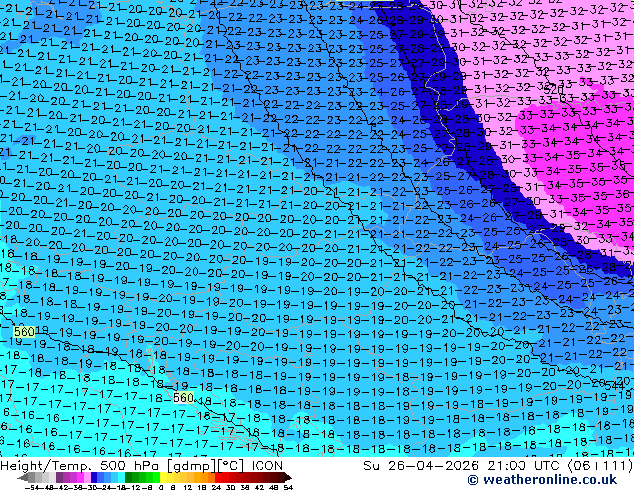This screenshot has width=634, height=490.
Task: Click the 544 contour height label
Action: 614,385
